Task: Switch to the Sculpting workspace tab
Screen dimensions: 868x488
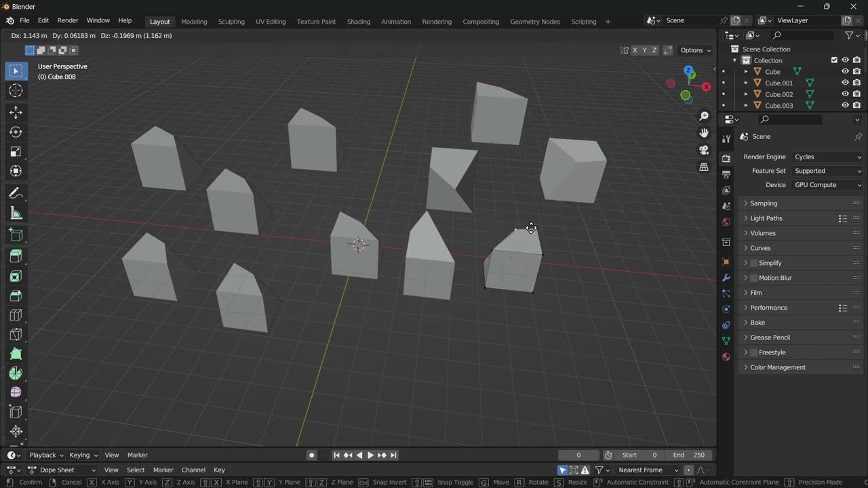Action: 231,21
